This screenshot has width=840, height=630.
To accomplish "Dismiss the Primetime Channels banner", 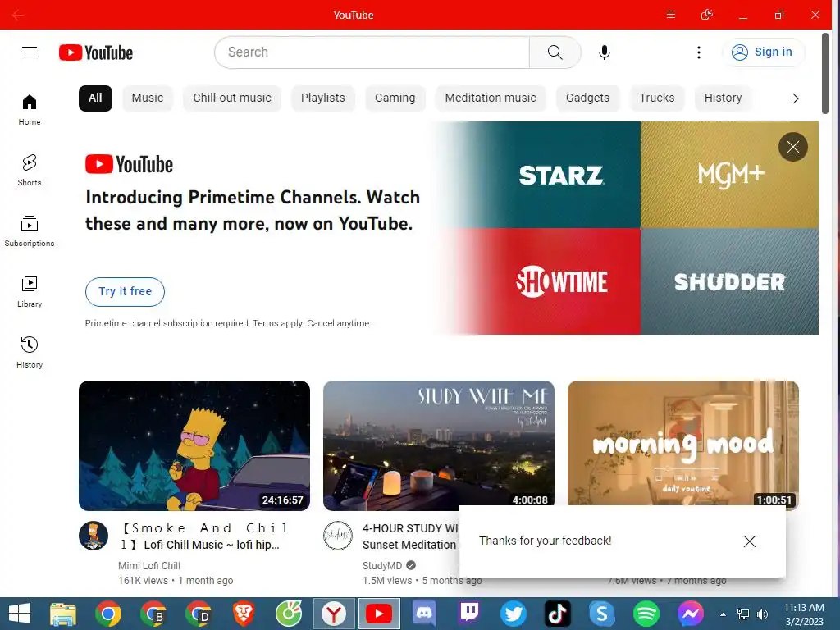I will 793,147.
